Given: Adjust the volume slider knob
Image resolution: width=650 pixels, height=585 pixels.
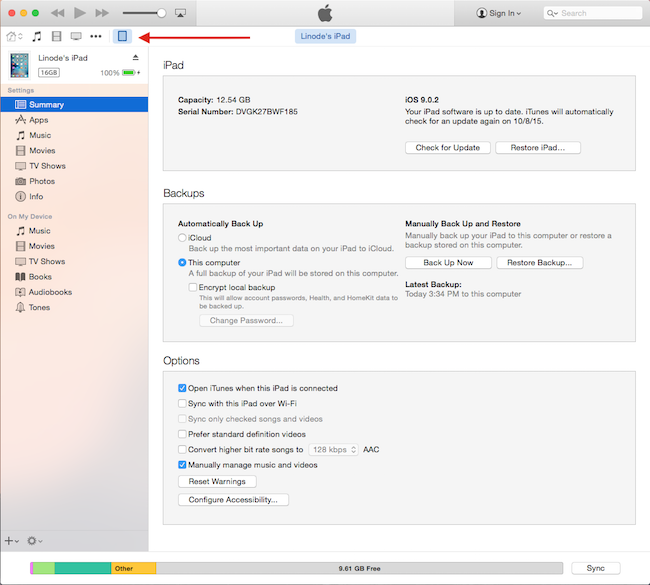Looking at the screenshot, I should (x=161, y=13).
